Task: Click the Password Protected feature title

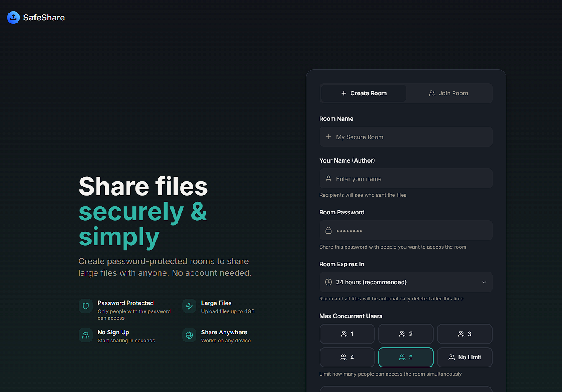Action: click(125, 303)
